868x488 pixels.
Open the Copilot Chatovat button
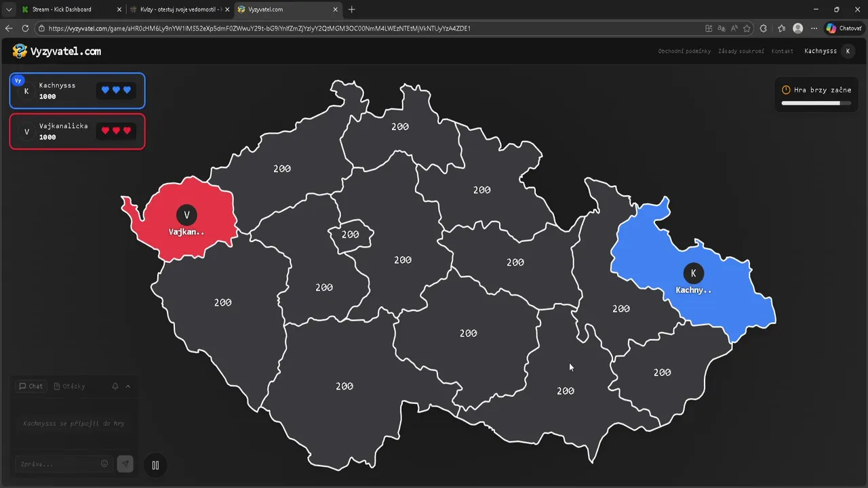tap(844, 28)
